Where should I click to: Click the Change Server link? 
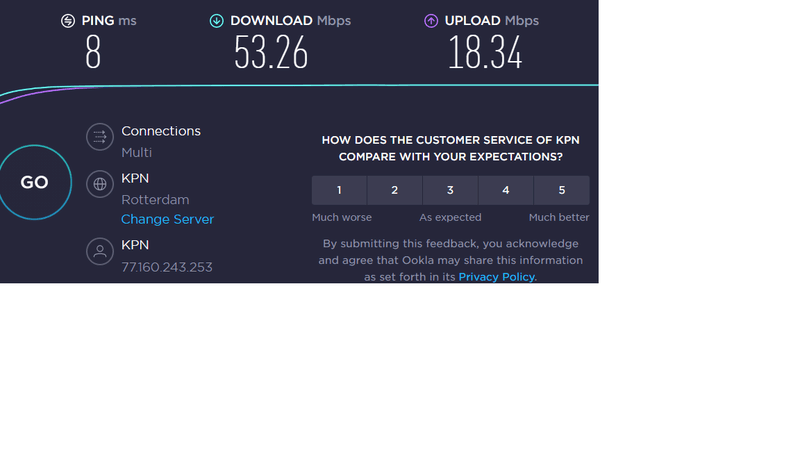[x=167, y=219]
